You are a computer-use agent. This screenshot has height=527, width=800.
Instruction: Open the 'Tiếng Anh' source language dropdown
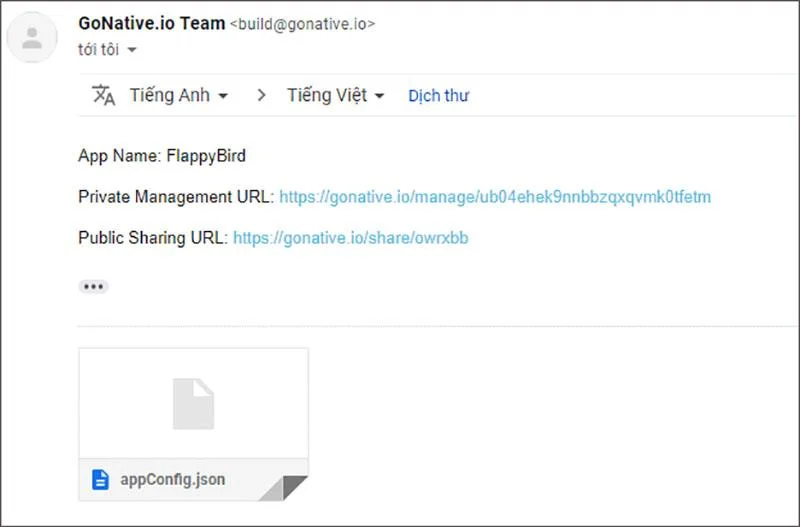178,95
